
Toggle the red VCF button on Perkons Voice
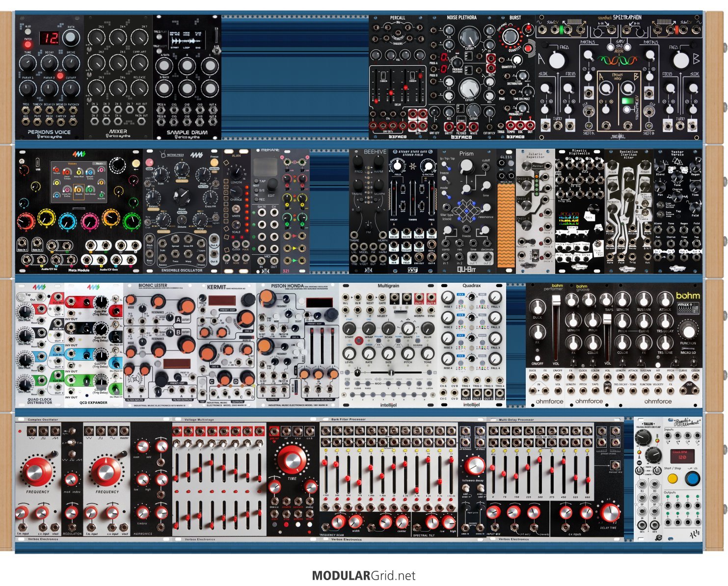click(61, 76)
